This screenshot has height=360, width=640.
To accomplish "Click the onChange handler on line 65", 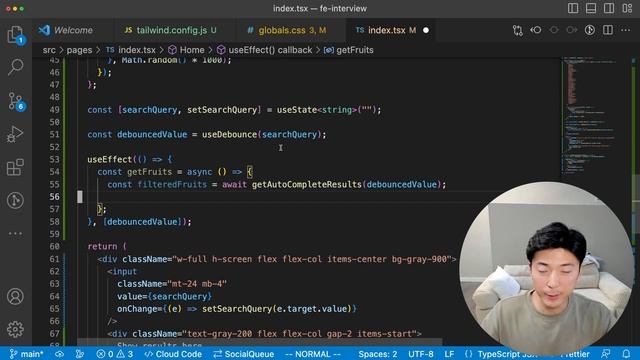I will (x=237, y=309).
